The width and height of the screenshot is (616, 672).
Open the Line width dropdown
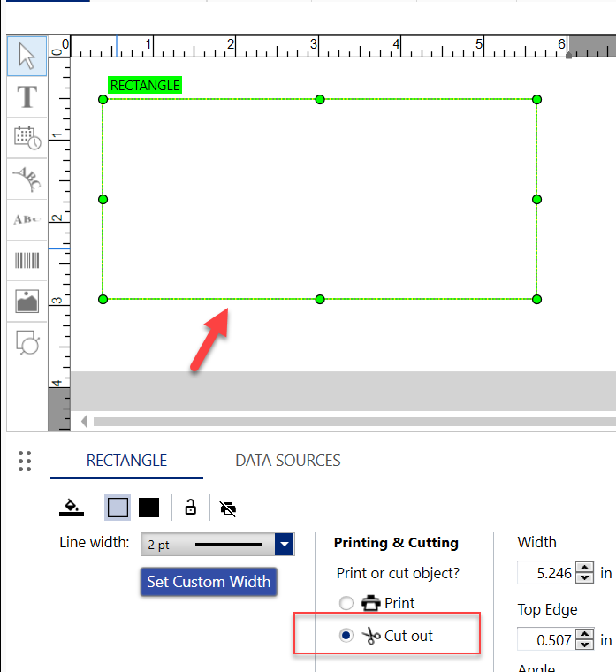coord(284,545)
